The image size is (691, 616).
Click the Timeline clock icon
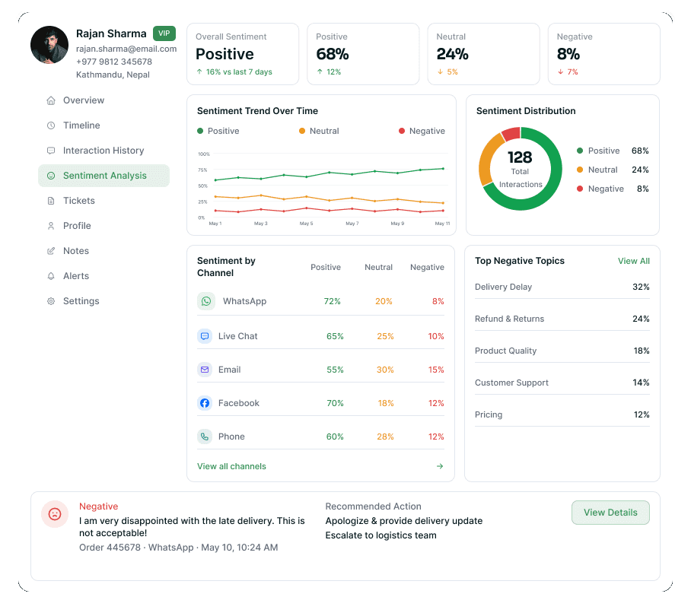click(51, 125)
